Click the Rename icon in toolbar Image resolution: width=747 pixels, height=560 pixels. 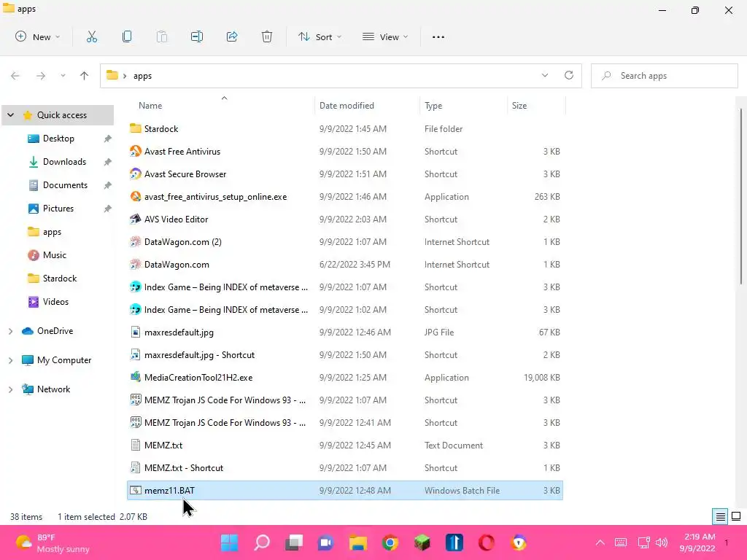pyautogui.click(x=197, y=36)
